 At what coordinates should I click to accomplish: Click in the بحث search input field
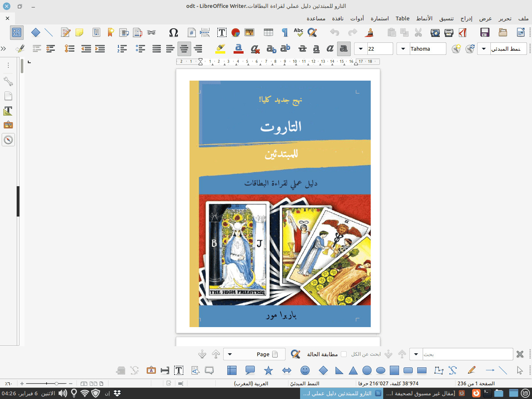(468, 354)
